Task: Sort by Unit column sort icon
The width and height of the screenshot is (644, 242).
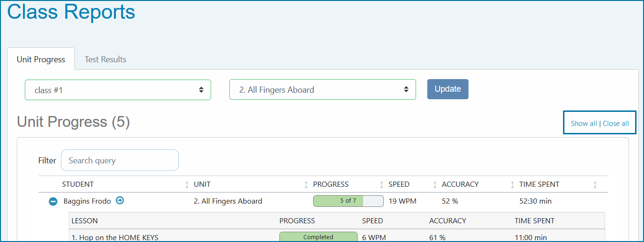Action: pyautogui.click(x=306, y=184)
